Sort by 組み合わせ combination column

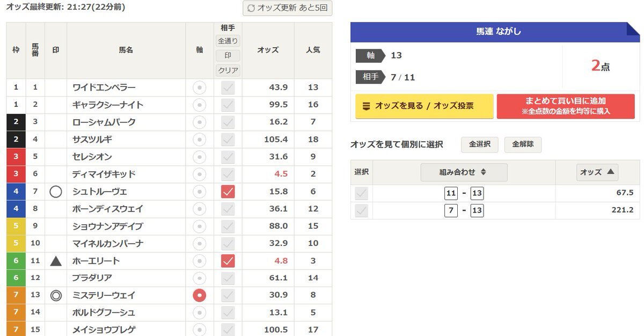click(464, 172)
